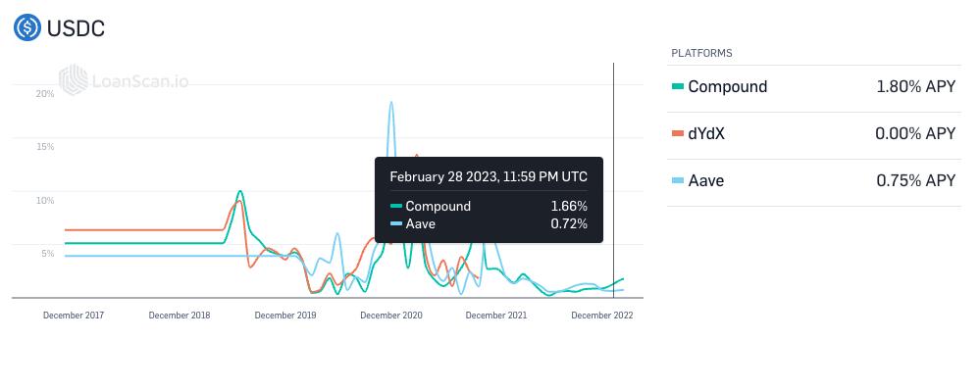Screen dimensions: 980x389
Task: Click the Compound green legend swatch
Action: click(x=678, y=87)
